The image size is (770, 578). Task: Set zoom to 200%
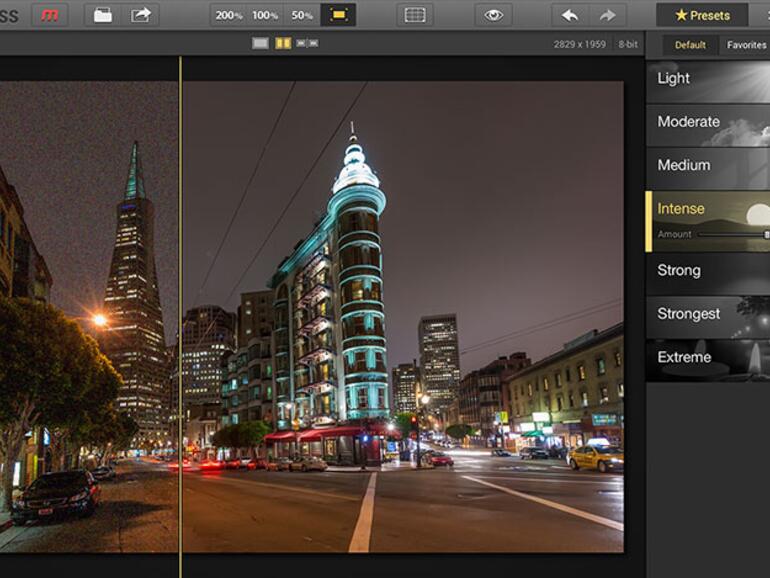click(228, 15)
